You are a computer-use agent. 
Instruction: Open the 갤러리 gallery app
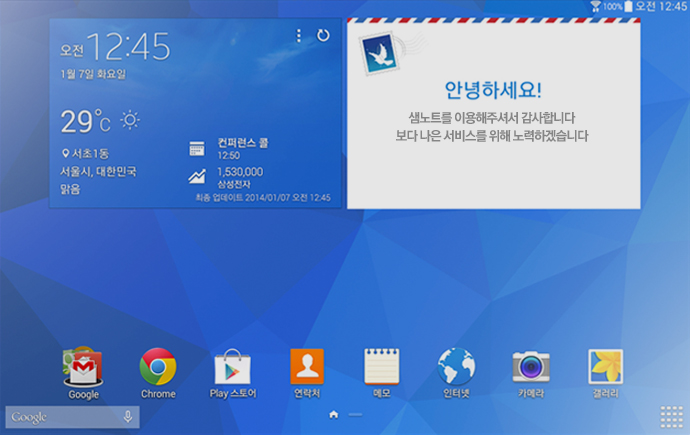(605, 367)
